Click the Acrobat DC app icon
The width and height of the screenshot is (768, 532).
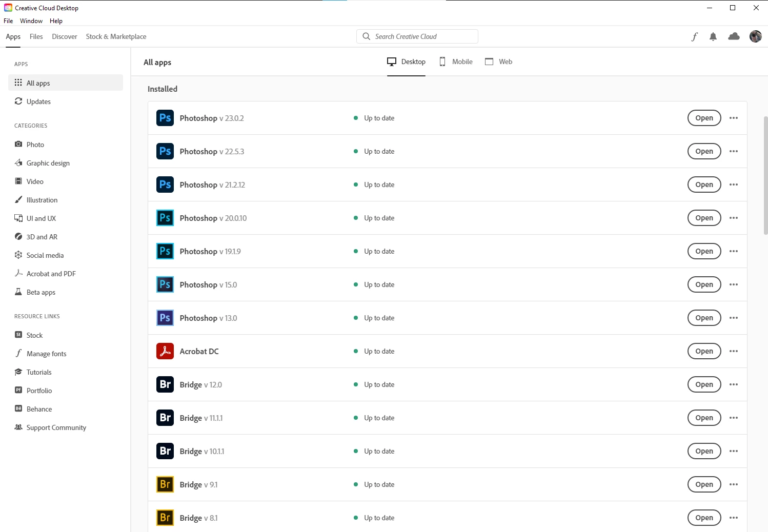coord(165,351)
